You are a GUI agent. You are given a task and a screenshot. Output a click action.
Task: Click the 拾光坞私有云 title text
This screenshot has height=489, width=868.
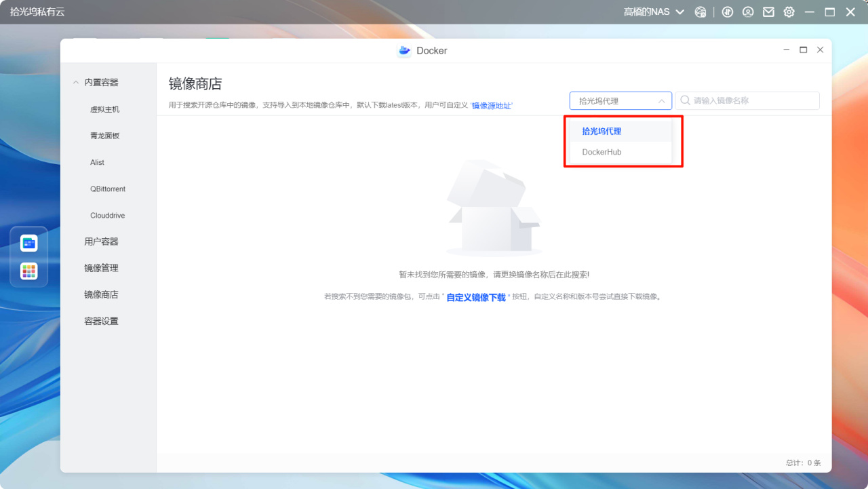37,12
